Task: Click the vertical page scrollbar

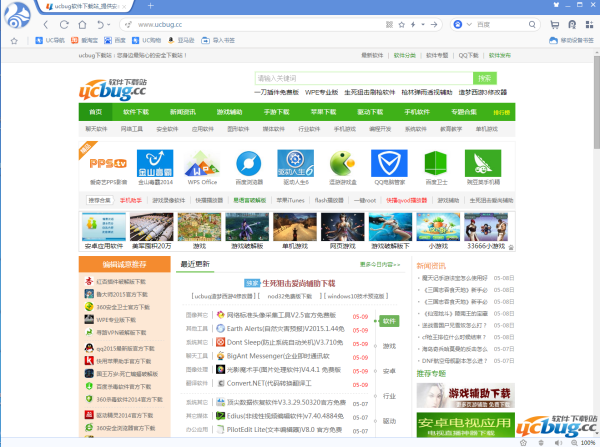Action: (597, 102)
